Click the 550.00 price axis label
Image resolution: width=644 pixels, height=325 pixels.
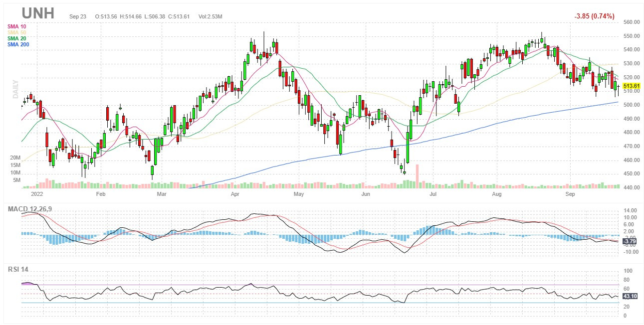coord(631,36)
